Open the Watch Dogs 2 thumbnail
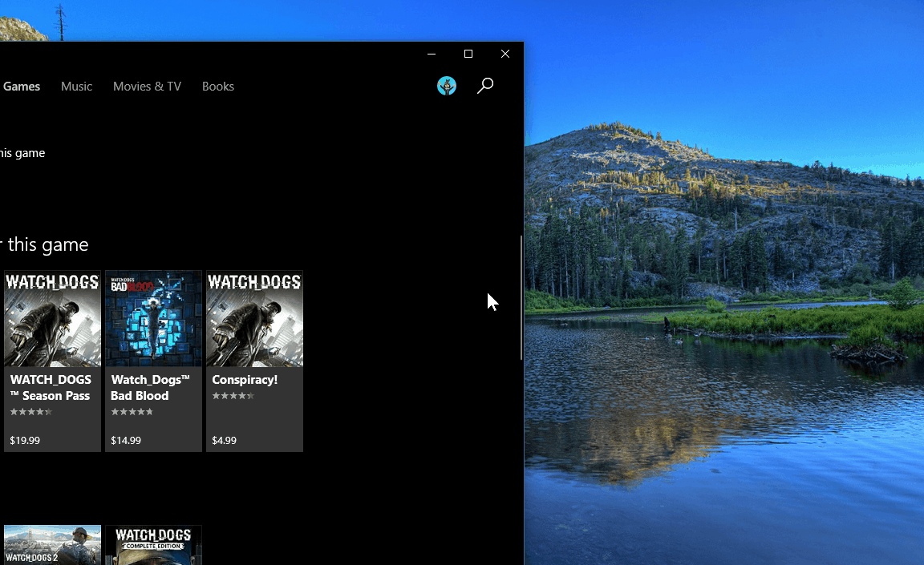This screenshot has width=924, height=565. 52,545
